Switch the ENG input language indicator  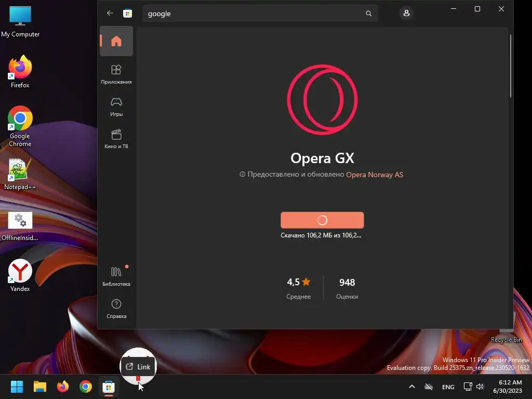[x=448, y=387]
